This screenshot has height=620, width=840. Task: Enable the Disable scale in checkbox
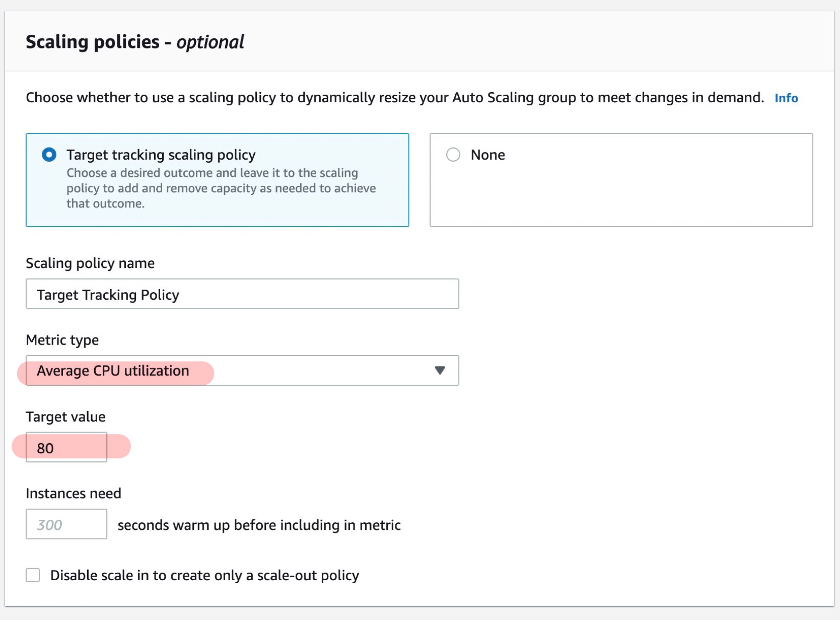[x=33, y=575]
